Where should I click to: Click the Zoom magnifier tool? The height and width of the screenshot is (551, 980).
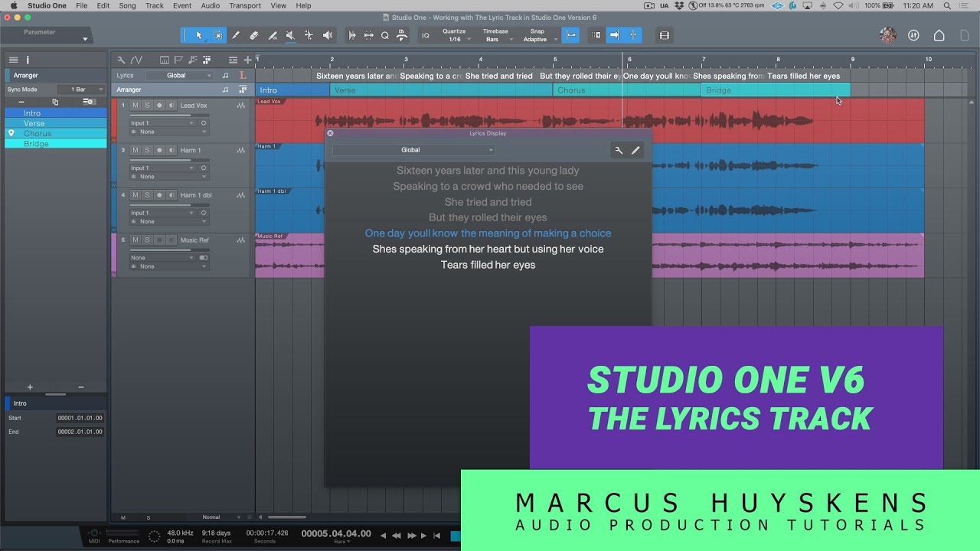point(385,35)
